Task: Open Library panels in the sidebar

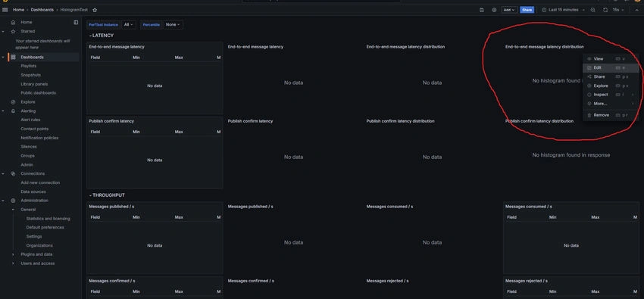Action: pyautogui.click(x=34, y=84)
